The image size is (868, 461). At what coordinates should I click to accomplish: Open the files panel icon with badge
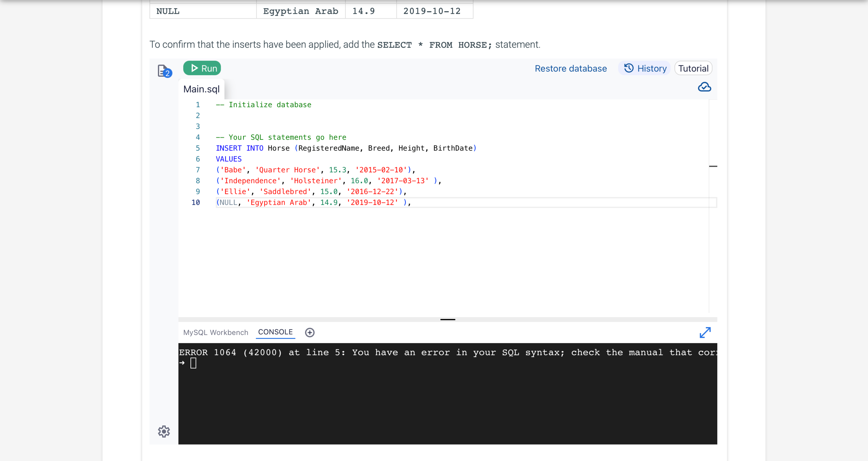pyautogui.click(x=164, y=71)
